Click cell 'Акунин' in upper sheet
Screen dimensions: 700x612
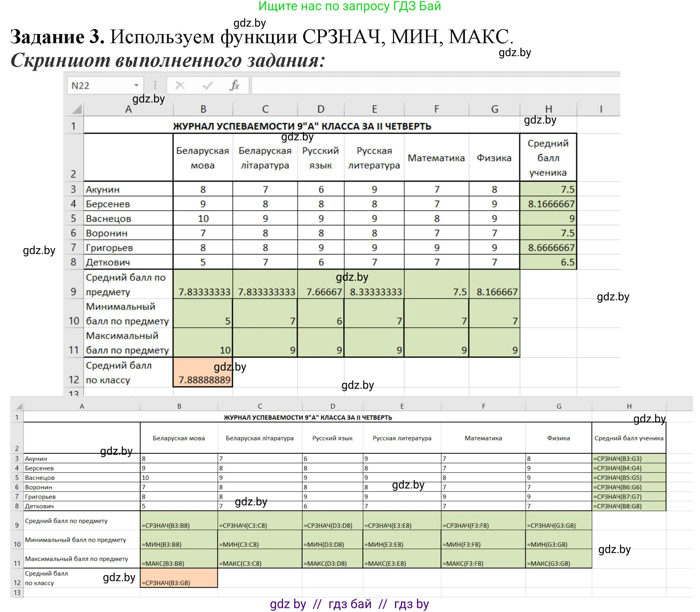[x=128, y=189]
